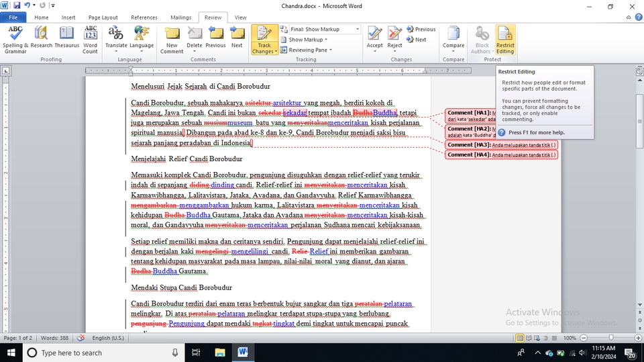
Task: Click the Words: 388 status indicator
Action: (54, 338)
